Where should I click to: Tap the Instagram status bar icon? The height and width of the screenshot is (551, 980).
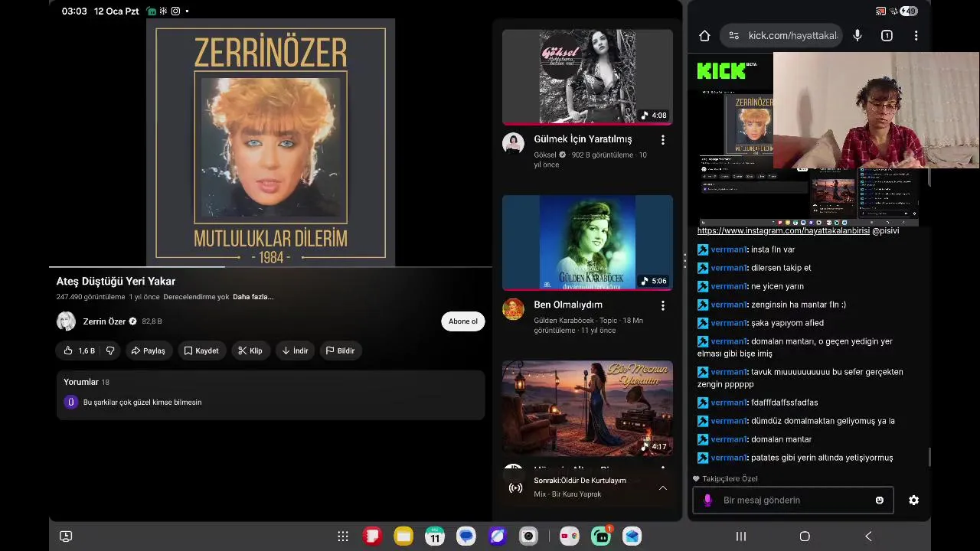(x=176, y=11)
